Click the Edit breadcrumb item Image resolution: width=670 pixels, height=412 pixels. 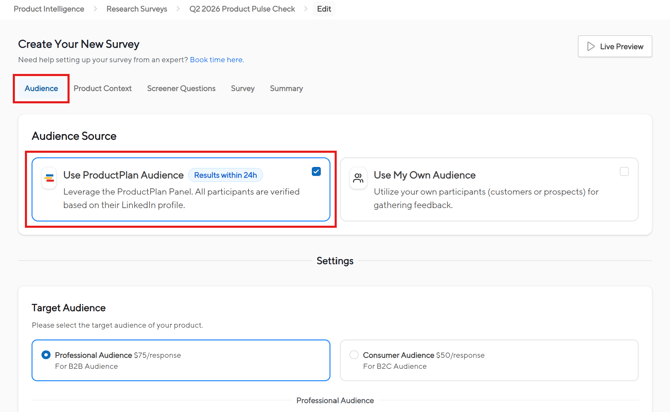(x=324, y=9)
